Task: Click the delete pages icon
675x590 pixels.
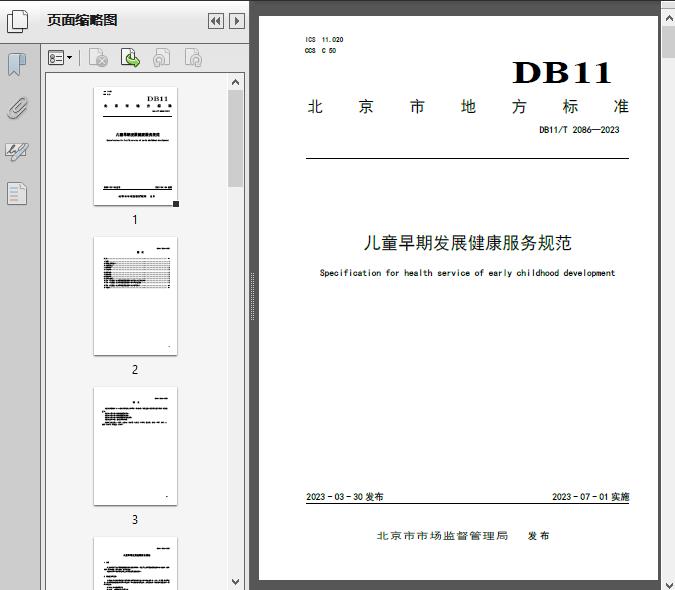Action: click(98, 59)
